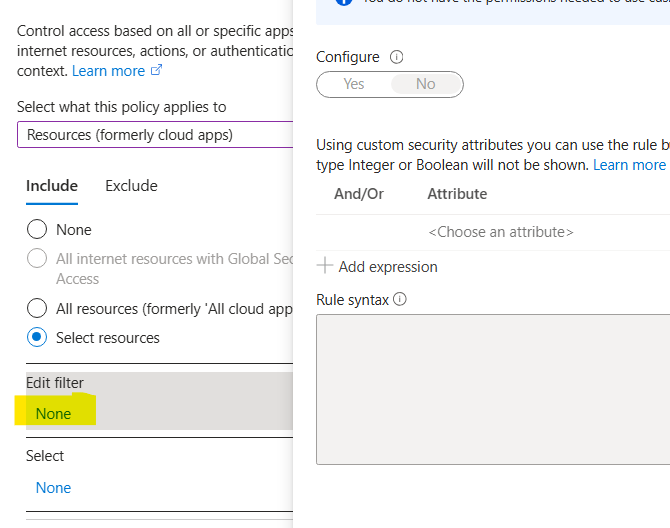This screenshot has width=670, height=528.
Task: Click inside the Rule syntax text box
Action: click(493, 389)
